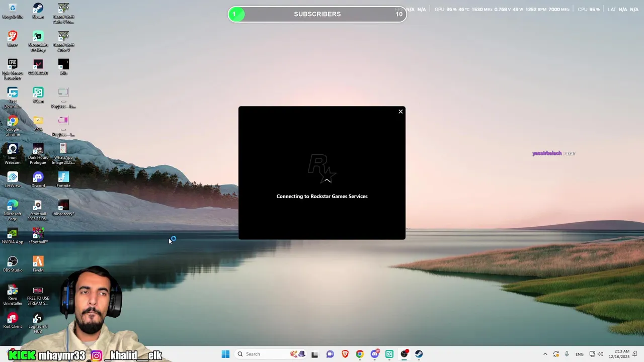Select the OBS Studio desktop shortcut
Screen dimensions: 644x362
tap(13, 265)
